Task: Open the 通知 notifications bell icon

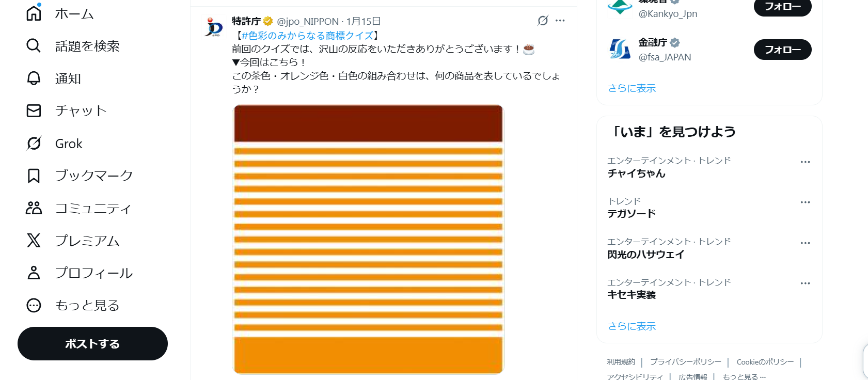Action: coord(33,78)
